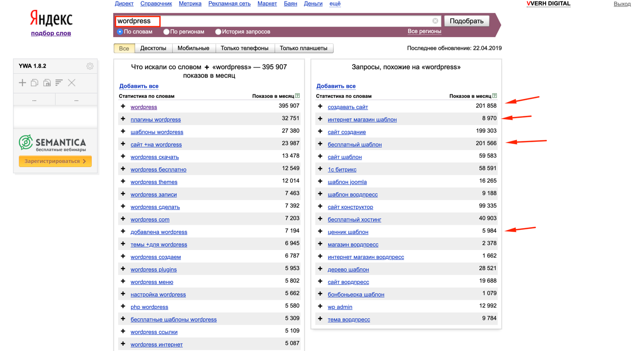The height and width of the screenshot is (351, 644).
Task: Click the VVERH DIGITAL account name
Action: pyautogui.click(x=549, y=4)
